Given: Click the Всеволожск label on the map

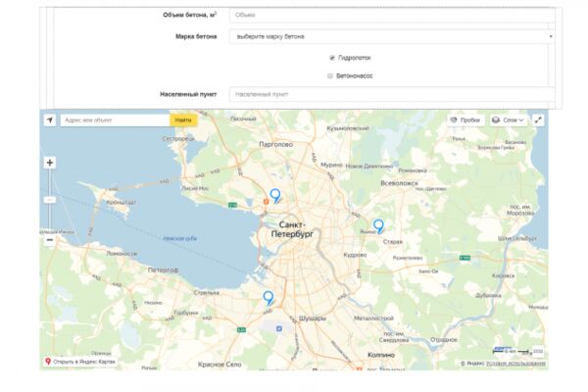Looking at the screenshot, I should (399, 183).
